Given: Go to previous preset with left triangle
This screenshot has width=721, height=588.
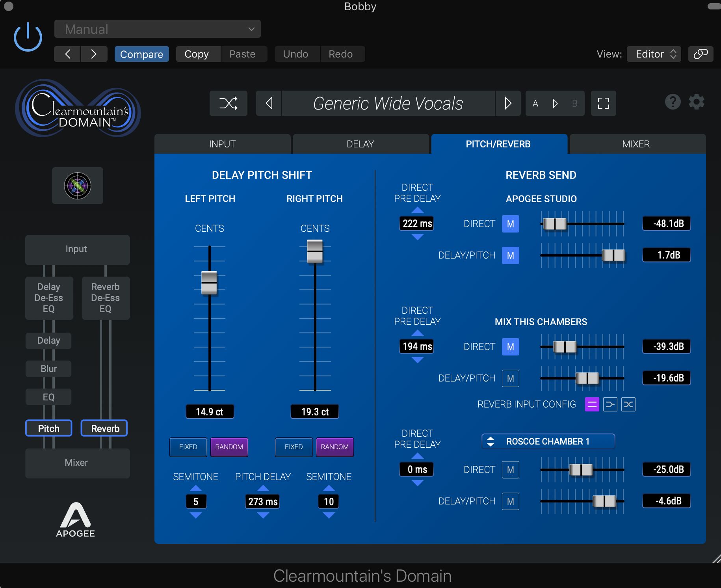Looking at the screenshot, I should (269, 103).
